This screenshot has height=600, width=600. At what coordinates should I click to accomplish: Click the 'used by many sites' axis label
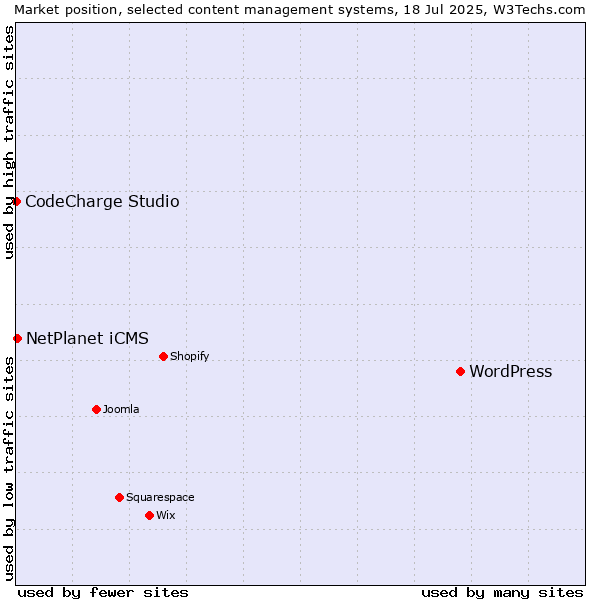(x=502, y=593)
